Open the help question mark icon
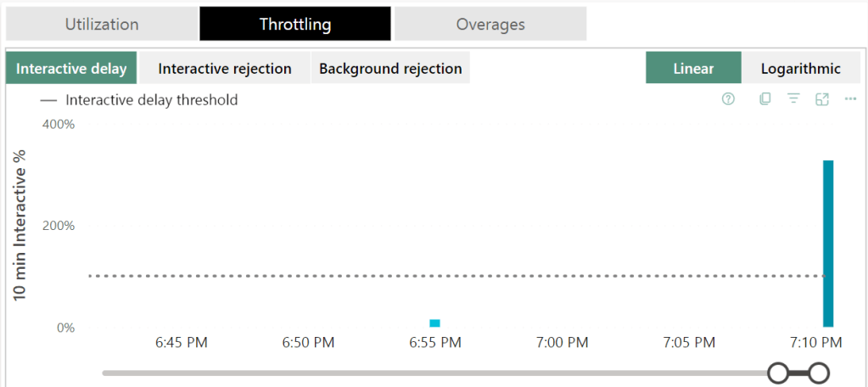 coord(728,99)
